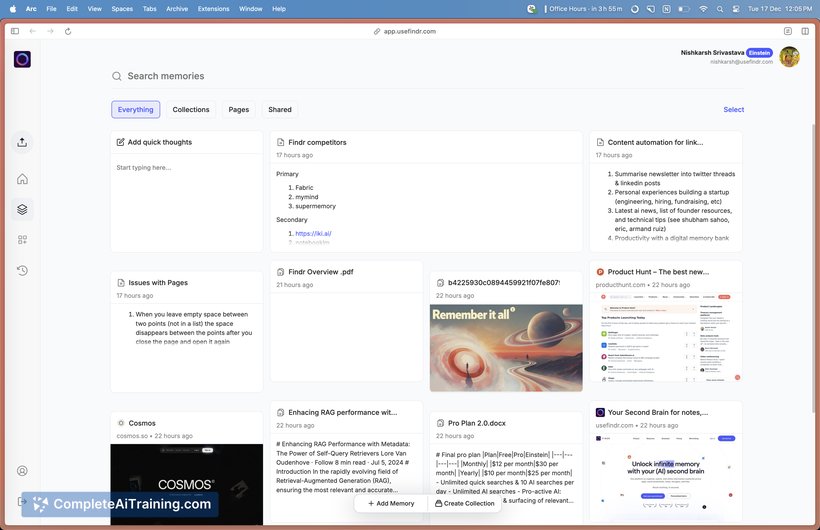Open the upload icon in left sidebar

click(22, 142)
